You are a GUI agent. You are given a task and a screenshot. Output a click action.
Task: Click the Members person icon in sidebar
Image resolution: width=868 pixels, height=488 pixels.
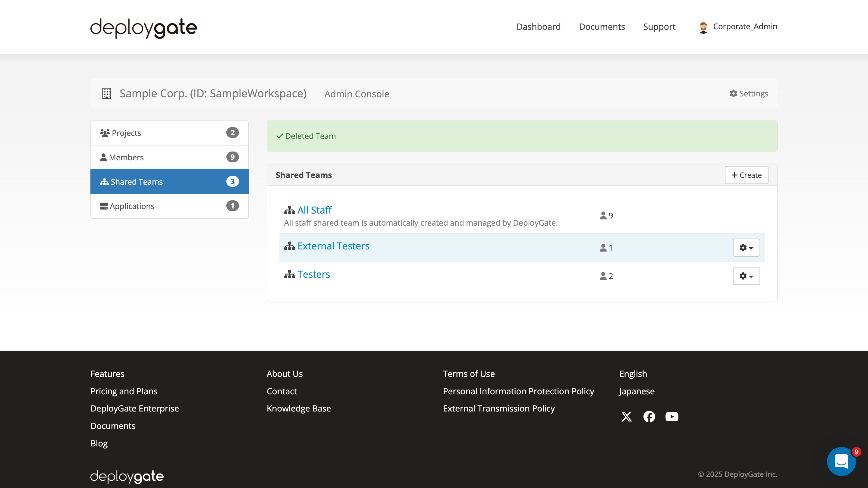(104, 157)
